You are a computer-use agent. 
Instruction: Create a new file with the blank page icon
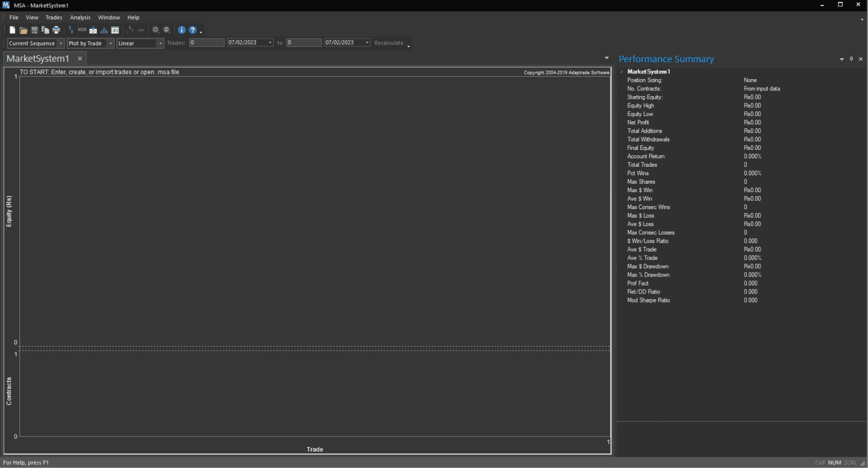click(12, 30)
